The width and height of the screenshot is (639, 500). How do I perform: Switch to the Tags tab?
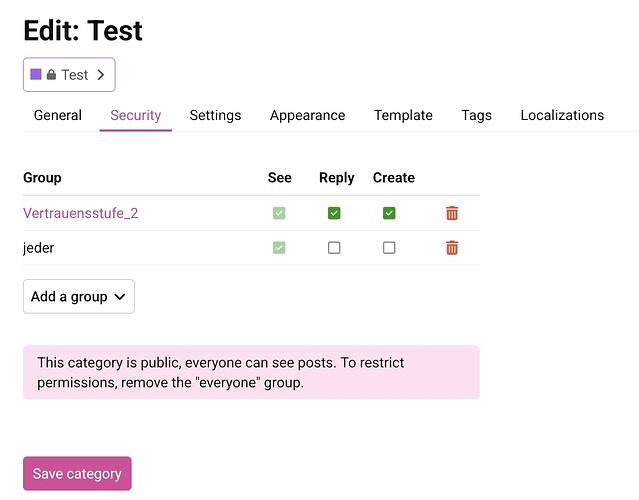click(476, 115)
